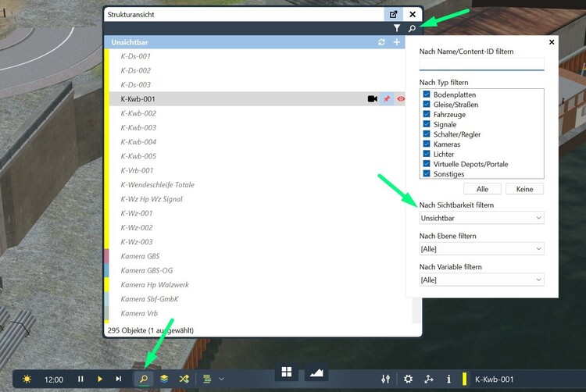Click the refresh icon in the Unsichtbar header
Screen dimensions: 586x392
coord(381,42)
